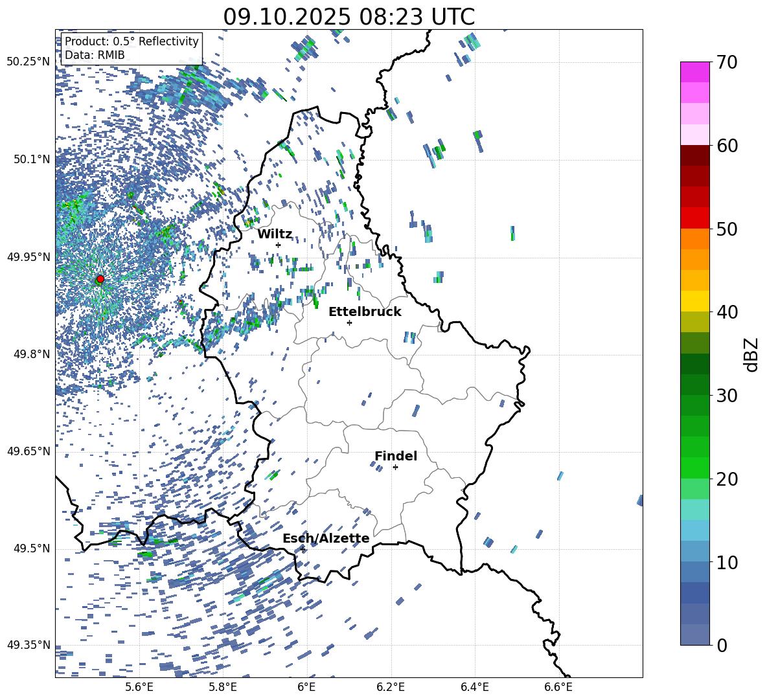
Task: Click latitude label 50.25°N
Action: 29,62
